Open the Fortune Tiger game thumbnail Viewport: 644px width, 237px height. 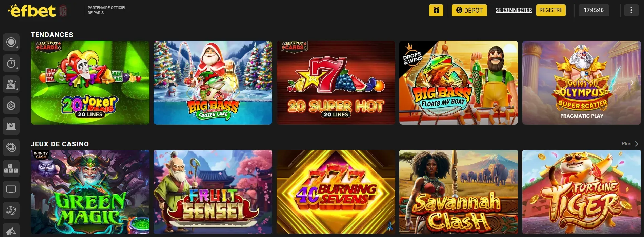pos(581,192)
